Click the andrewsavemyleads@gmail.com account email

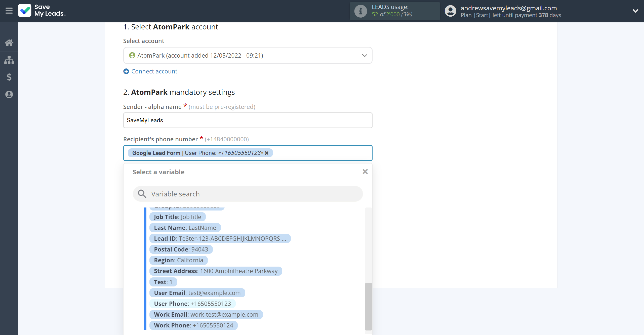click(x=509, y=8)
